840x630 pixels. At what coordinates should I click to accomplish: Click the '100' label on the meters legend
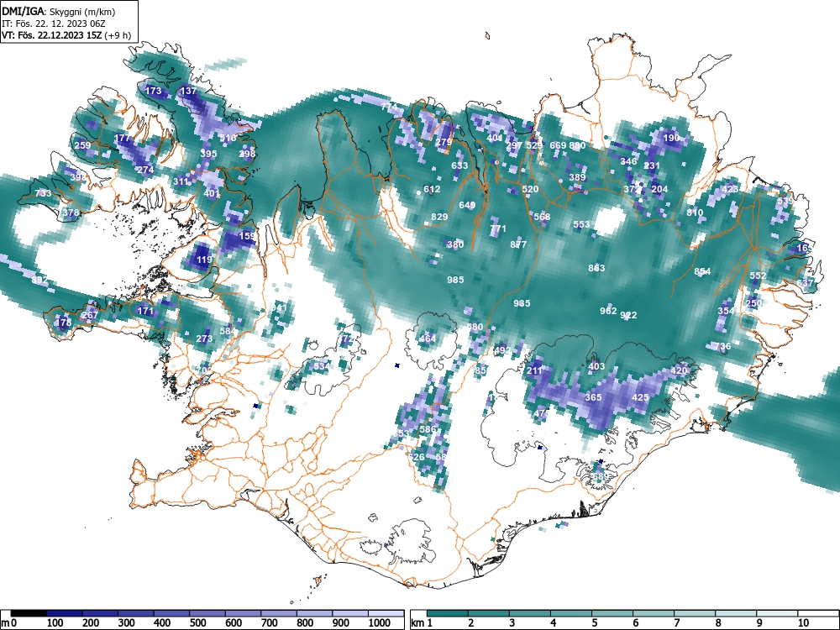pyautogui.click(x=55, y=623)
